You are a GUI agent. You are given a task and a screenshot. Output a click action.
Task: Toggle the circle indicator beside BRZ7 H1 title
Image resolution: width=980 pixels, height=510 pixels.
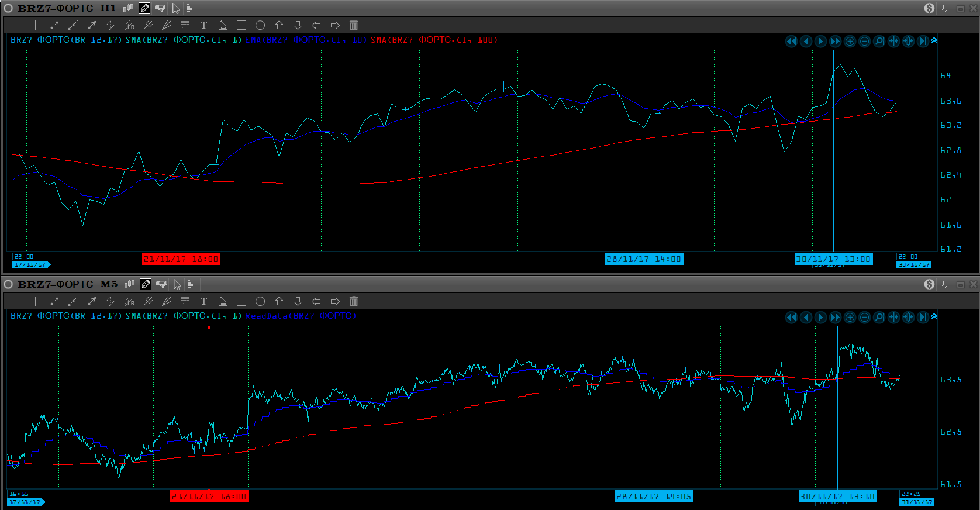click(x=8, y=8)
